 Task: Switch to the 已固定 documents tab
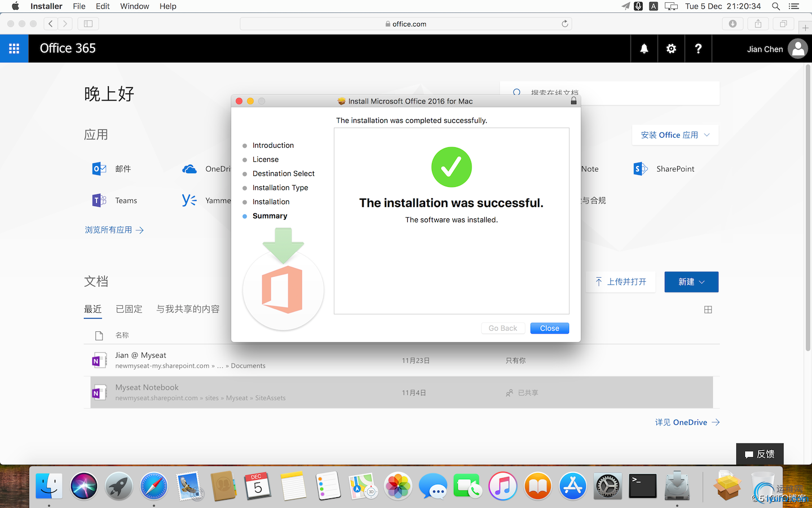129,309
